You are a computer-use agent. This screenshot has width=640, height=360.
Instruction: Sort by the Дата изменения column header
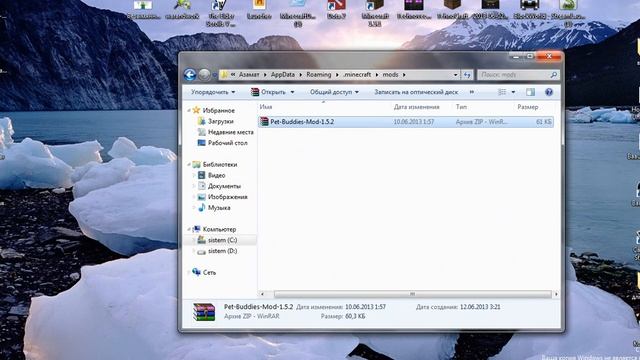(416, 107)
